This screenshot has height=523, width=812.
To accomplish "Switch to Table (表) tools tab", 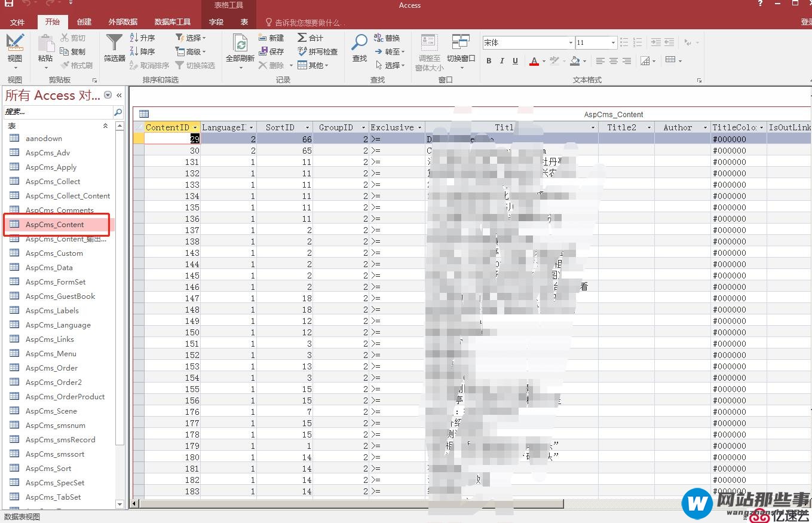I will [x=244, y=22].
